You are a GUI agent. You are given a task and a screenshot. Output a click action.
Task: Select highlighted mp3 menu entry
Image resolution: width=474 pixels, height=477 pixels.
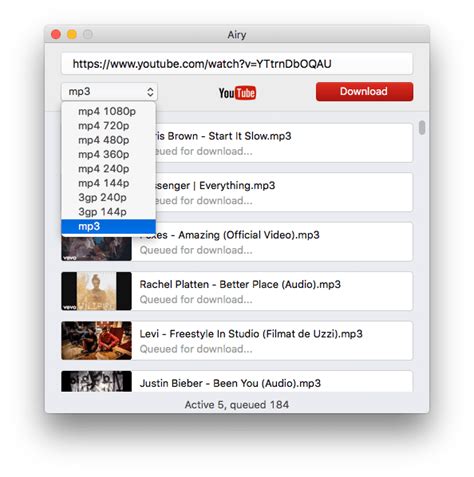click(x=108, y=226)
